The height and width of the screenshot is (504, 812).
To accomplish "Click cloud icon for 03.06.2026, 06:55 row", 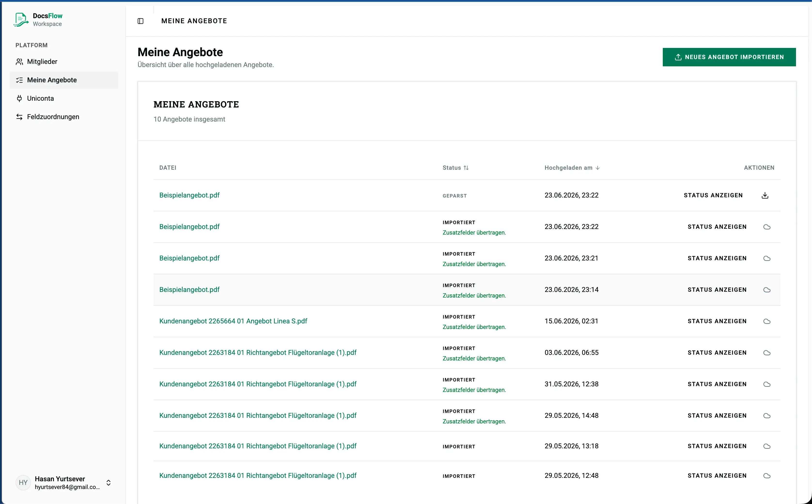I will (767, 353).
